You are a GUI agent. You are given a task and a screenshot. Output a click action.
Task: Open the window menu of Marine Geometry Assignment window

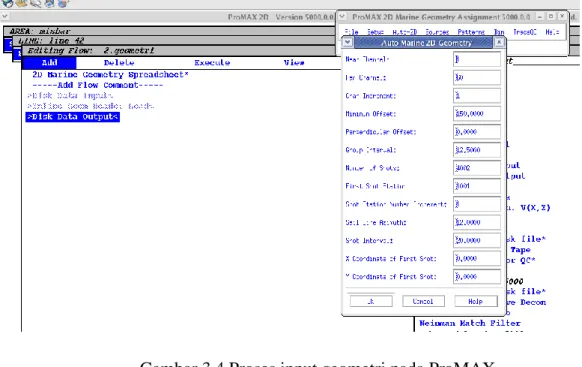[342, 17]
